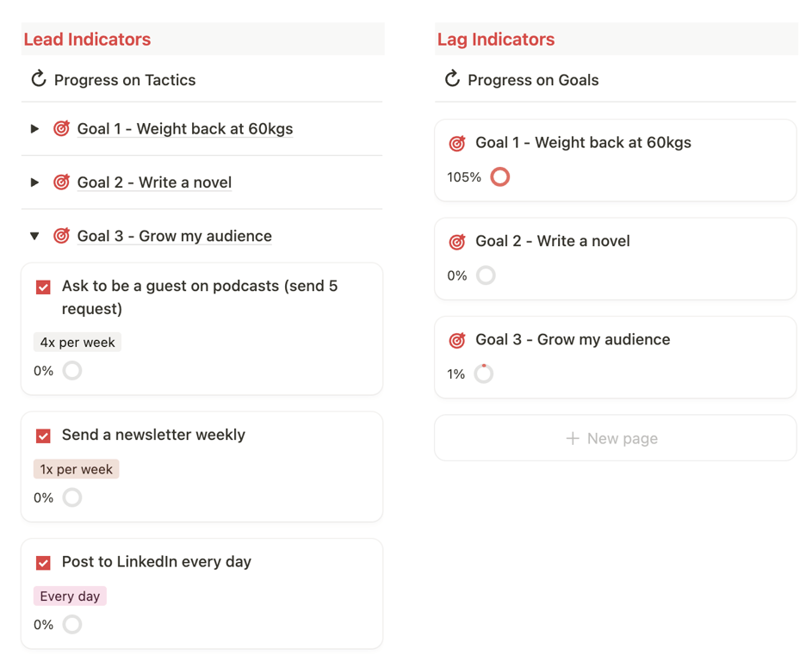Click the refresh icon beside Progress on Tactics

click(x=38, y=78)
